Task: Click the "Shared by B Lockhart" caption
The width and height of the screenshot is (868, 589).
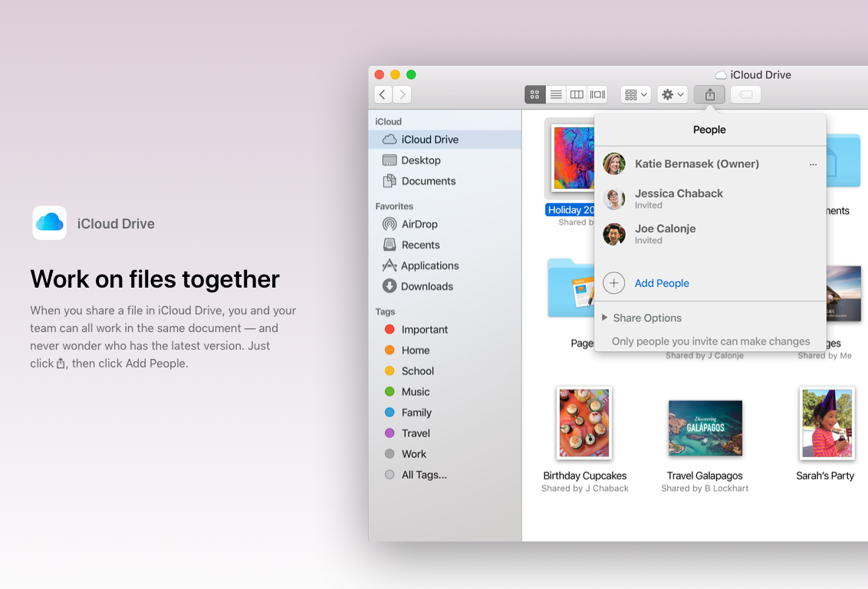Action: (x=705, y=489)
